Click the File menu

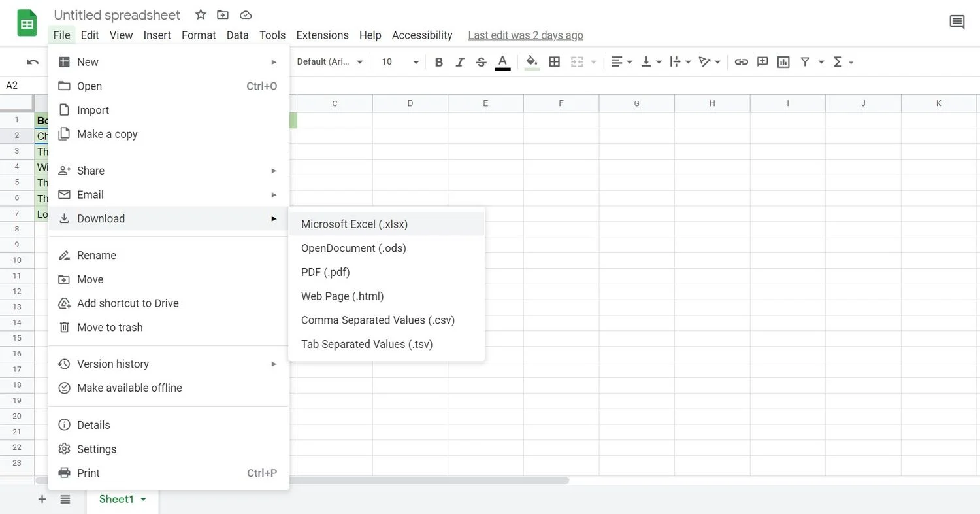point(62,35)
